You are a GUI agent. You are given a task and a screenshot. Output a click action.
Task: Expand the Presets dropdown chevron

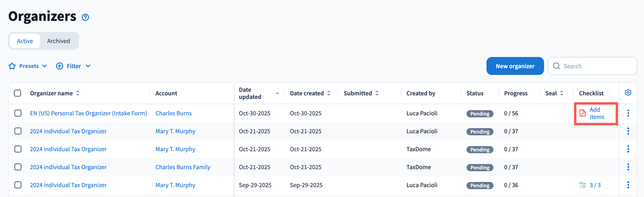[45, 66]
